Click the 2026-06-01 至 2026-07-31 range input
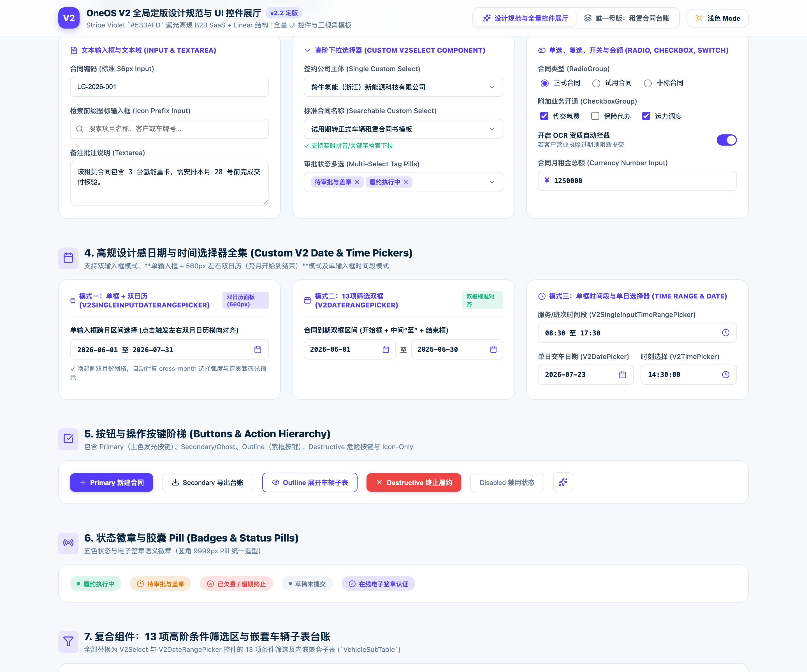 click(x=170, y=349)
